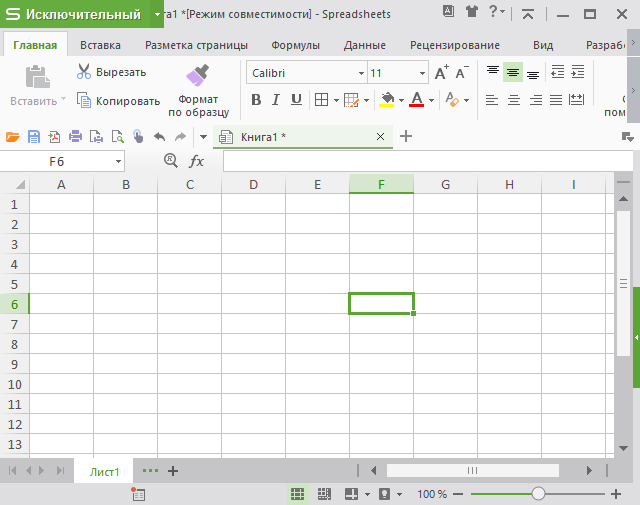The height and width of the screenshot is (505, 640).
Task: Open the Формулы tab
Action: pos(296,45)
